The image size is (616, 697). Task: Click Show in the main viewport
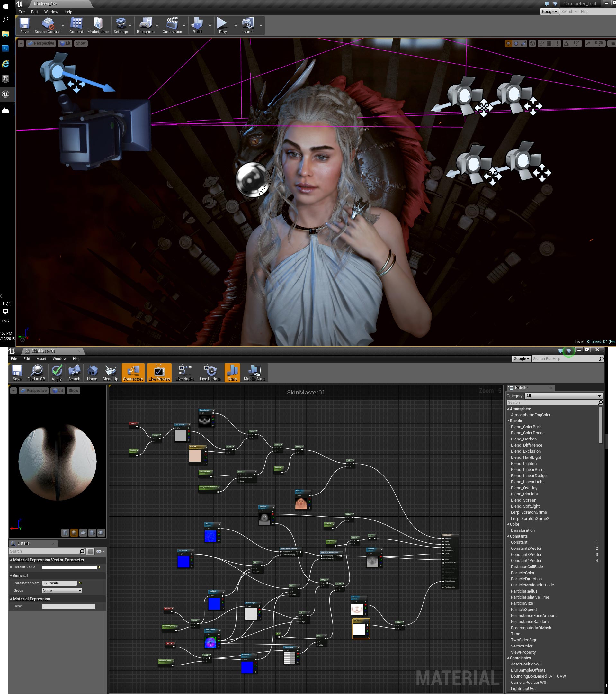click(81, 43)
